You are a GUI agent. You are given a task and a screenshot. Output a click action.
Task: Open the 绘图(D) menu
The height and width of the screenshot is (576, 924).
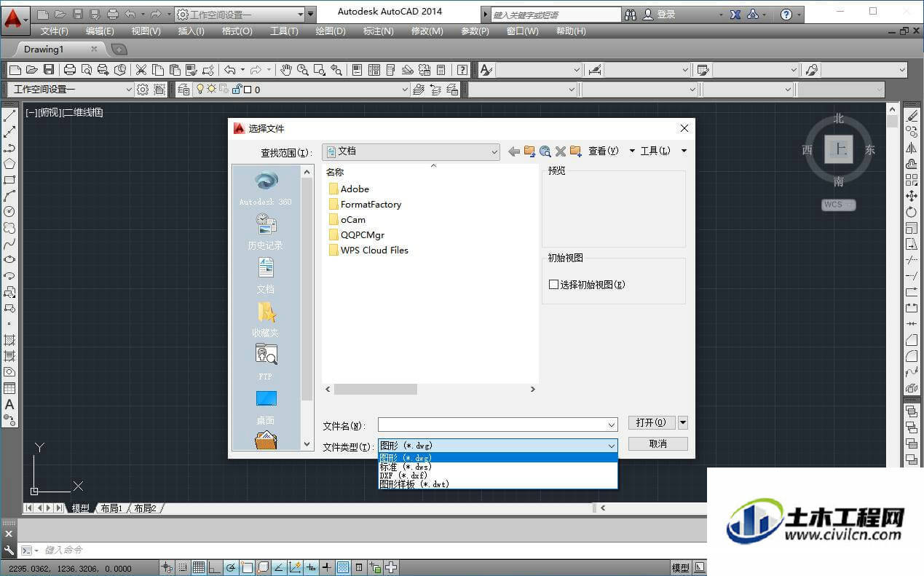(331, 31)
